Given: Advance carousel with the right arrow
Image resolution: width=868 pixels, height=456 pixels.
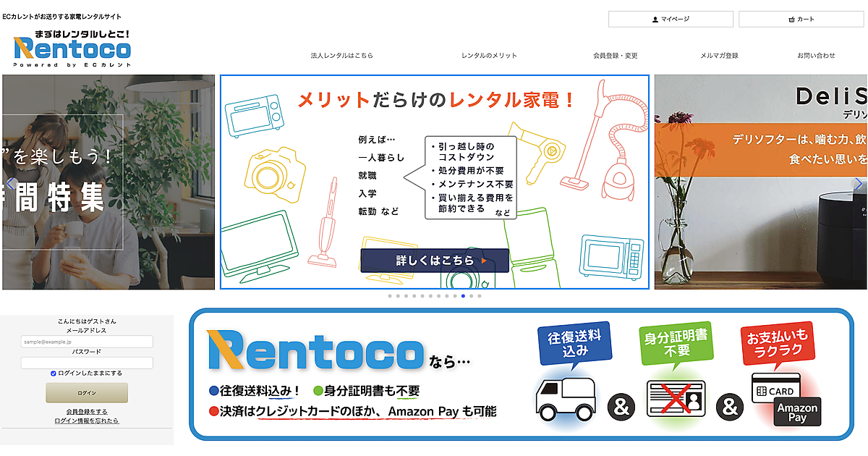Looking at the screenshot, I should click(858, 184).
